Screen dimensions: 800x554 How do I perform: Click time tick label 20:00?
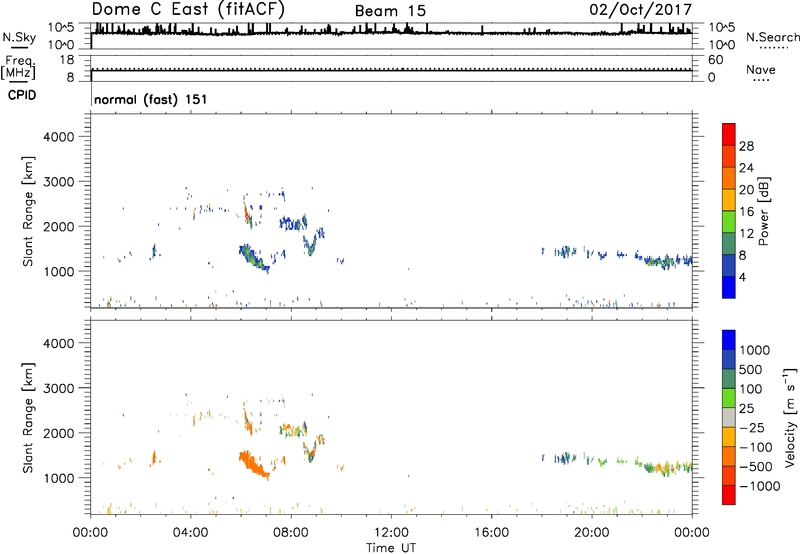[592, 533]
